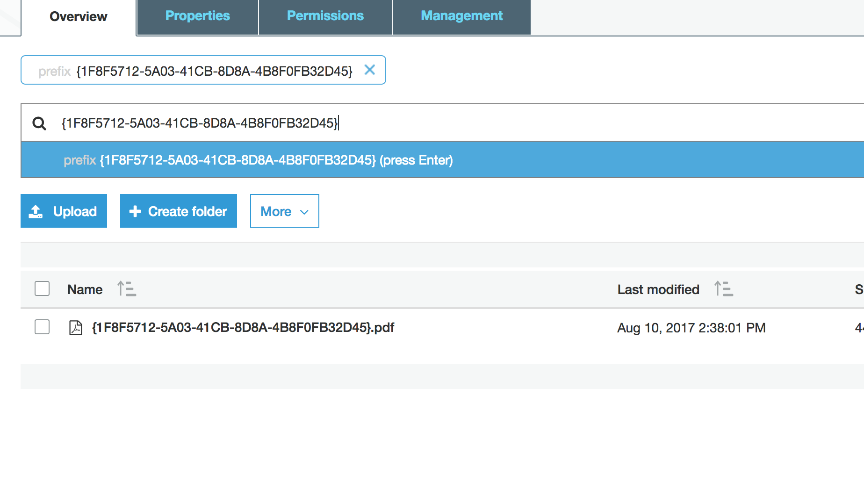Sort by Name using the sort icon
864x504 pixels.
[x=126, y=289]
